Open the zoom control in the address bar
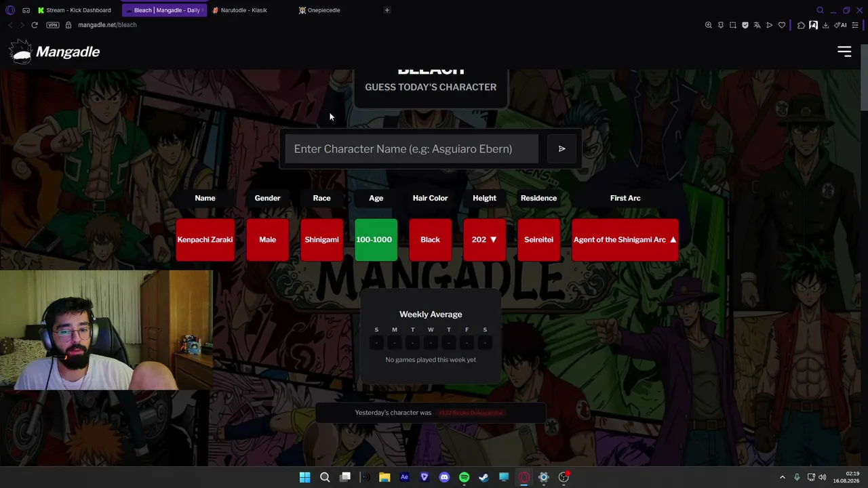The image size is (868, 488). tap(709, 25)
